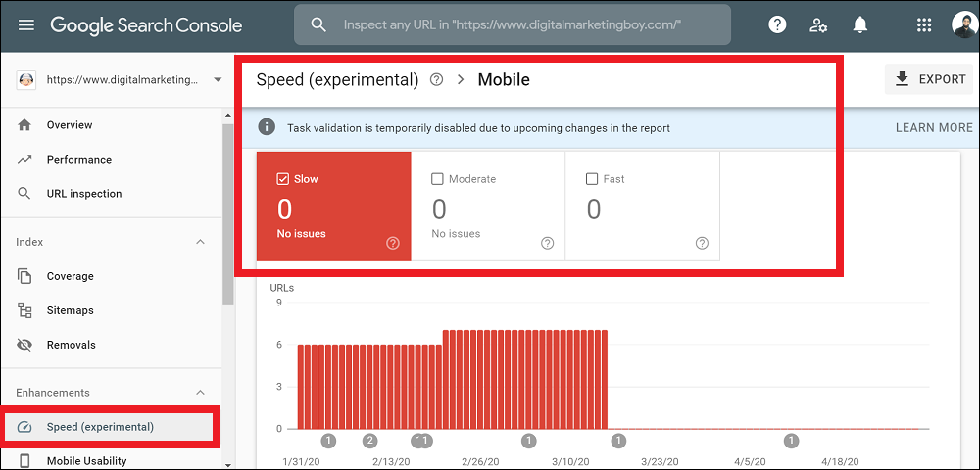
Task: Click help icon in Fast card
Action: 702,244
